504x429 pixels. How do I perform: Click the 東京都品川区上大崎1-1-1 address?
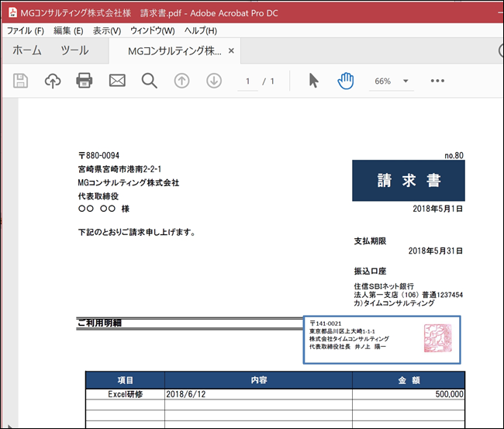pyautogui.click(x=342, y=331)
